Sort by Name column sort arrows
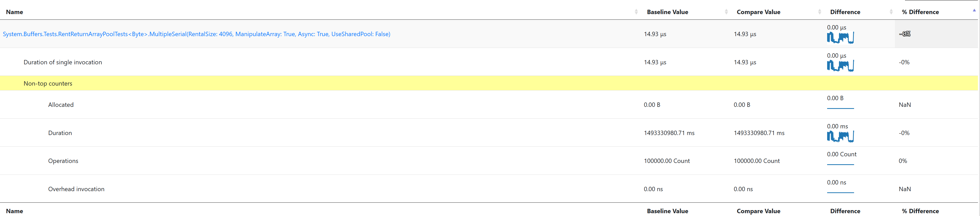 pyautogui.click(x=636, y=12)
